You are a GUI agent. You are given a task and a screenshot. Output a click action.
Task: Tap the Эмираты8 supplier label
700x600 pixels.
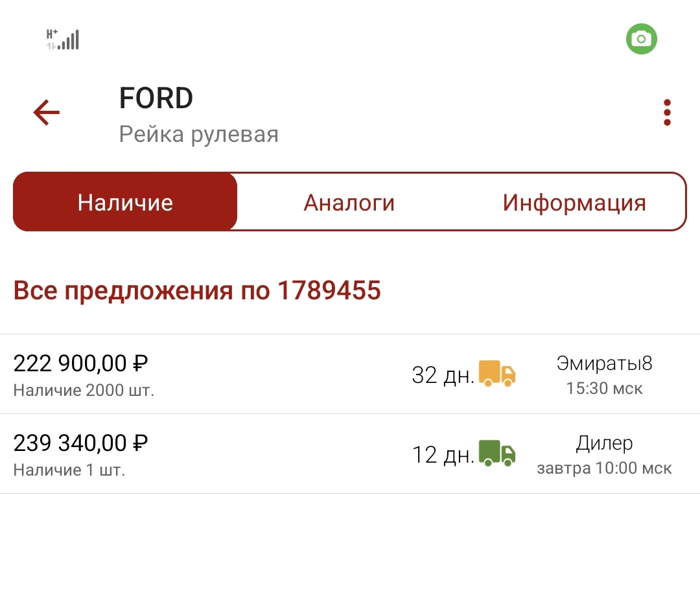604,363
